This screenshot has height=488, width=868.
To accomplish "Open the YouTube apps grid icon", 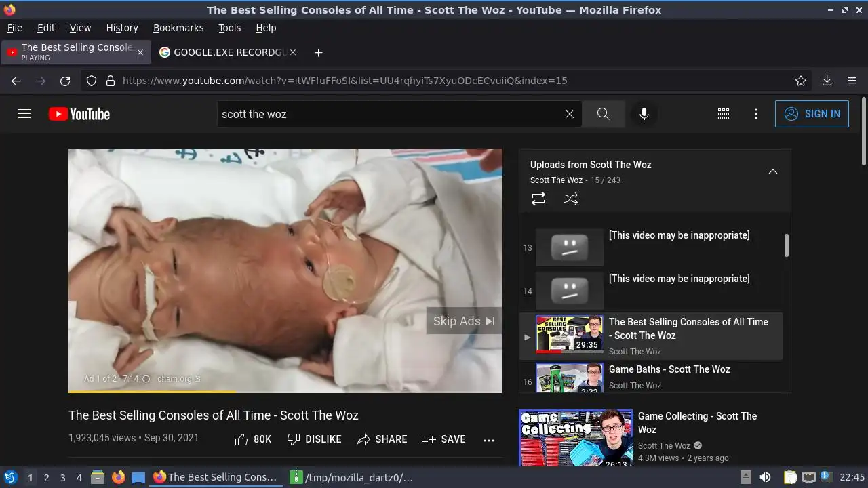I will click(x=724, y=114).
